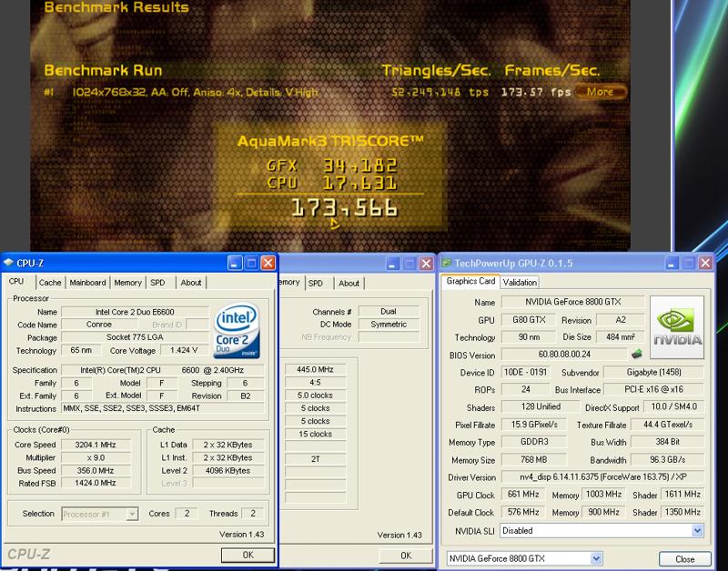Image resolution: width=728 pixels, height=571 pixels.
Task: Click the Core Speed value 3204.1 MHz
Action: [96, 445]
